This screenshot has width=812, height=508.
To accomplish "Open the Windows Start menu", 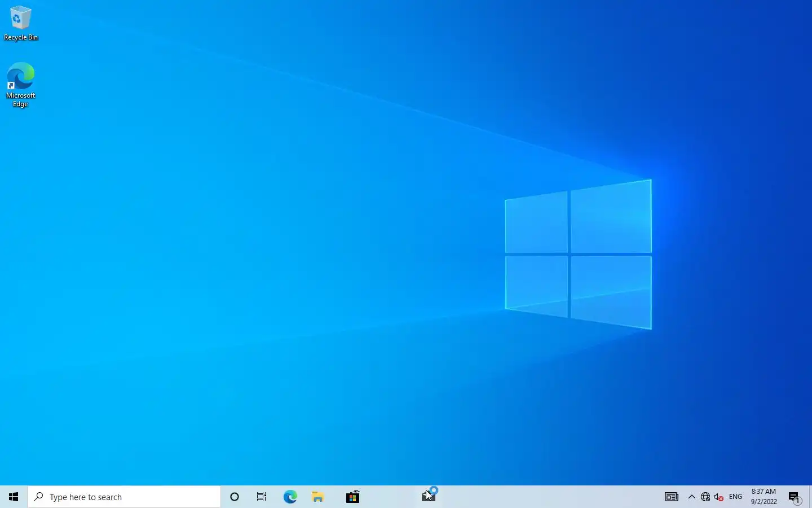I will coord(14,497).
